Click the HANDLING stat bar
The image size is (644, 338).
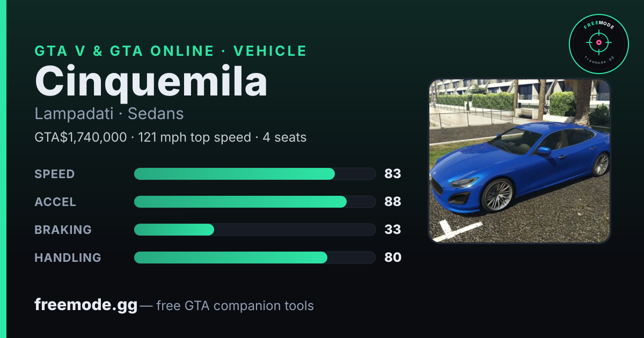(254, 258)
